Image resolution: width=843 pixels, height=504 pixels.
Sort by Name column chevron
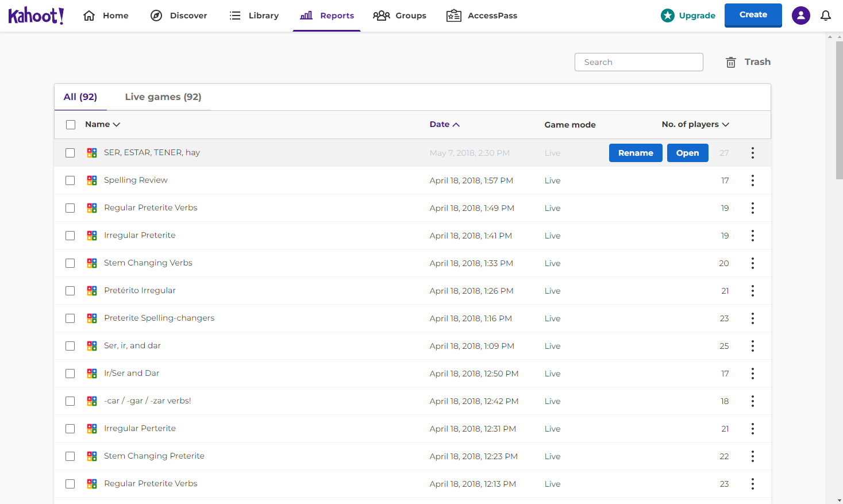point(116,125)
